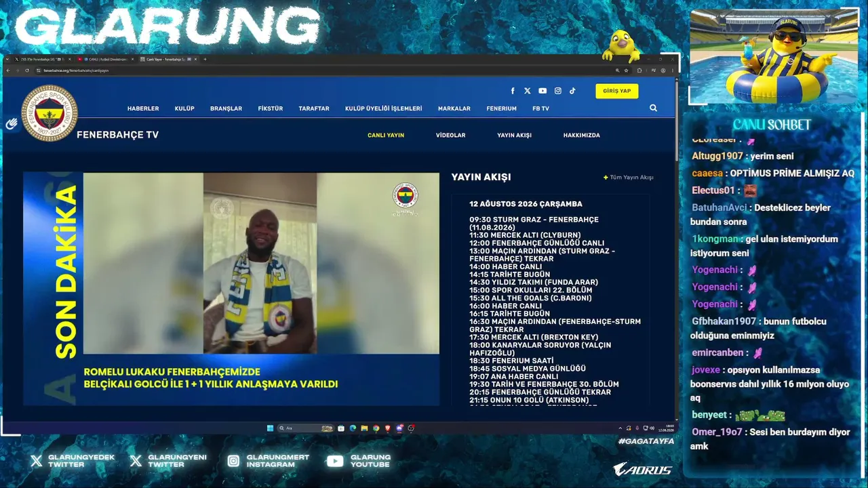Screen dimensions: 868x488
Task: Click the site search magnifier icon
Action: [653, 108]
